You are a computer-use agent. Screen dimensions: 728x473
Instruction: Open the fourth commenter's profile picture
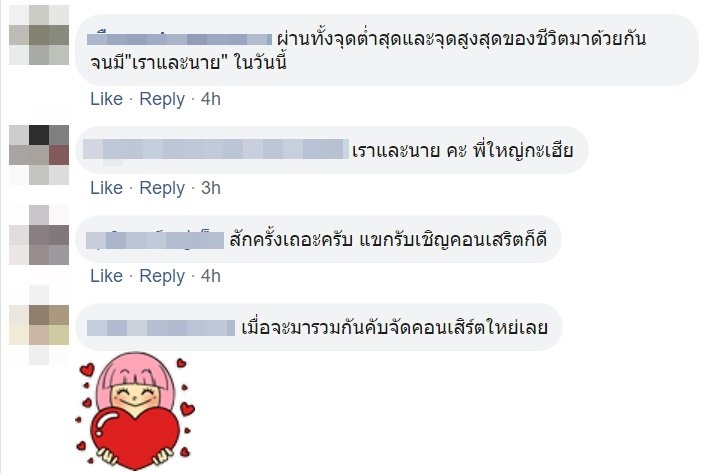click(39, 325)
